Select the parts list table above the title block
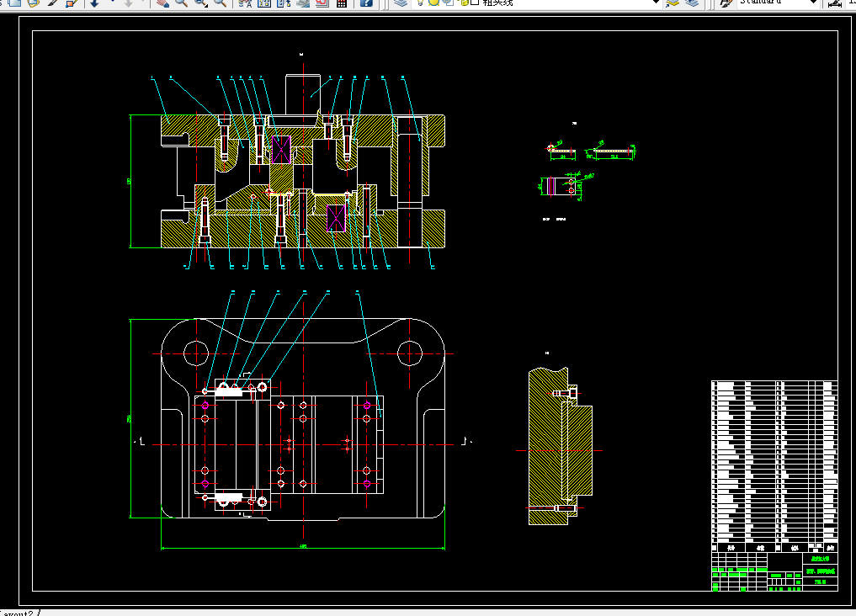 (x=774, y=466)
